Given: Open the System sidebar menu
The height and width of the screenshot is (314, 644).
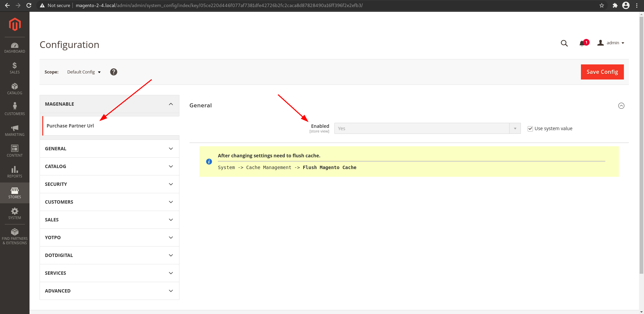Looking at the screenshot, I should pos(15,214).
